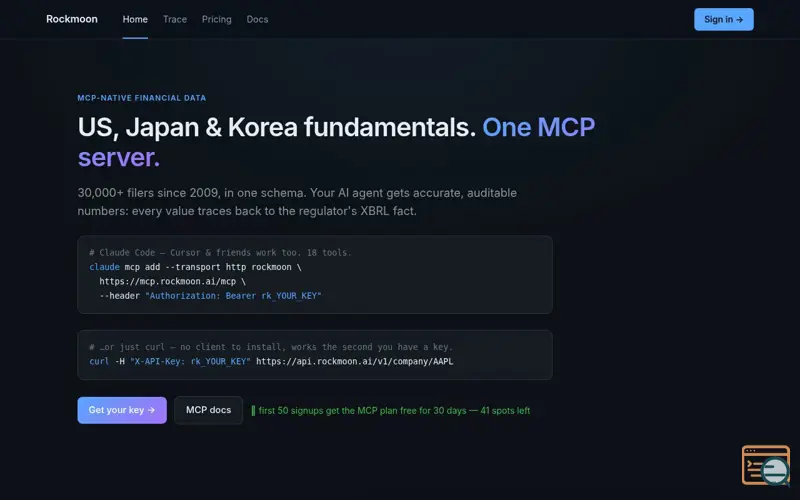Click the 30,000+ filers description paragraph

297,202
